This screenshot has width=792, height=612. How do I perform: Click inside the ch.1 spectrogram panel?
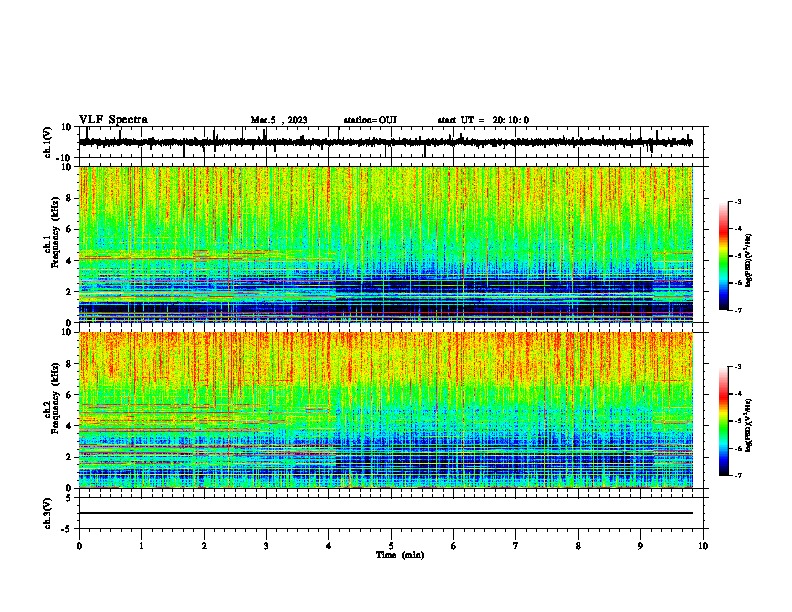point(386,244)
